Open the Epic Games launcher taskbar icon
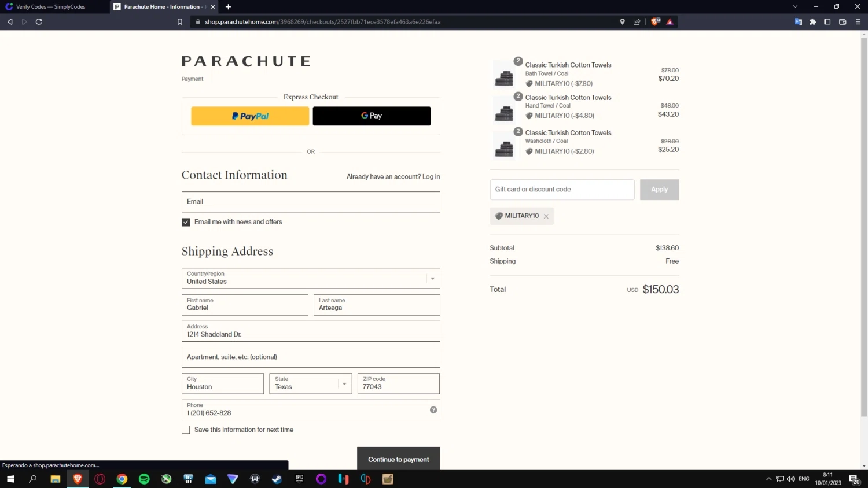The image size is (868, 488). (299, 479)
